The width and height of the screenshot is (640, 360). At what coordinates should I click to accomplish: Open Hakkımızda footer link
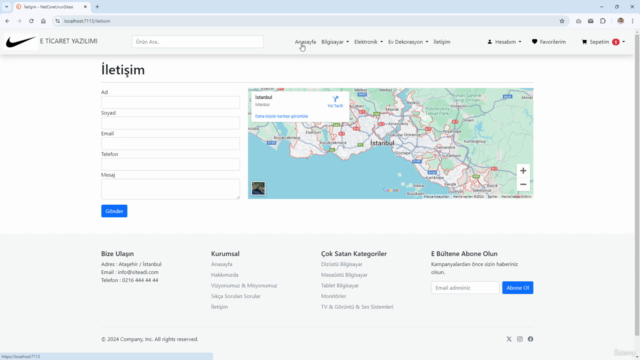point(224,275)
